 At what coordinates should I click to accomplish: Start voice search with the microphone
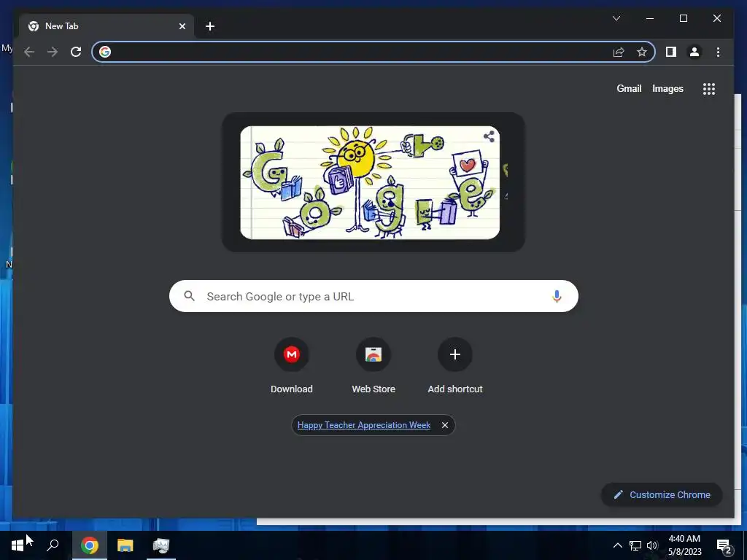pos(557,296)
